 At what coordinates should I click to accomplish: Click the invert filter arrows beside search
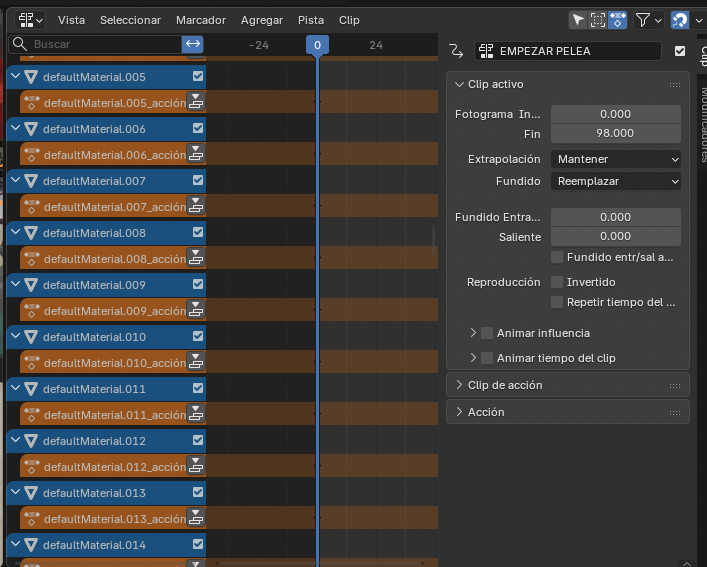click(x=193, y=44)
